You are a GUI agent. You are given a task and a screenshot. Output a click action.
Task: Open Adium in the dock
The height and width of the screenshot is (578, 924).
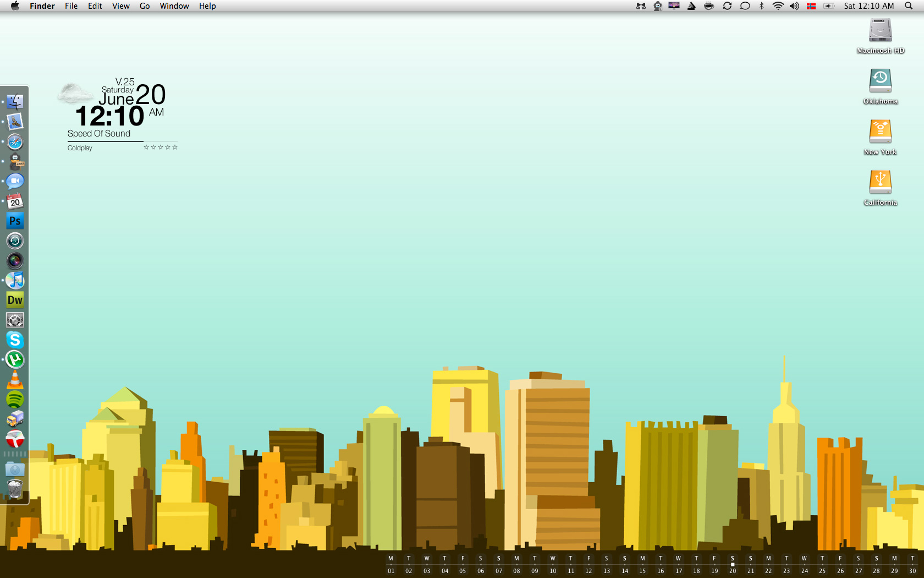coord(15,162)
